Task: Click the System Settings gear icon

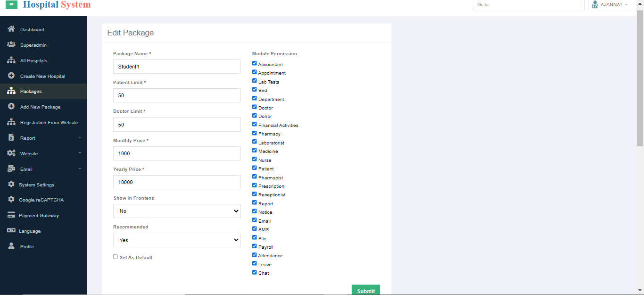Action: pyautogui.click(x=11, y=185)
